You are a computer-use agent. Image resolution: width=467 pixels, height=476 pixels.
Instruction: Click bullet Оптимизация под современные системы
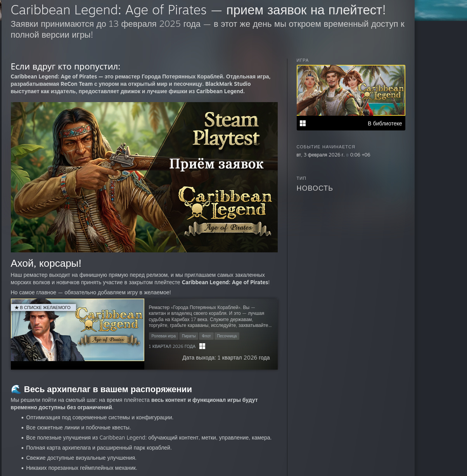(x=100, y=418)
